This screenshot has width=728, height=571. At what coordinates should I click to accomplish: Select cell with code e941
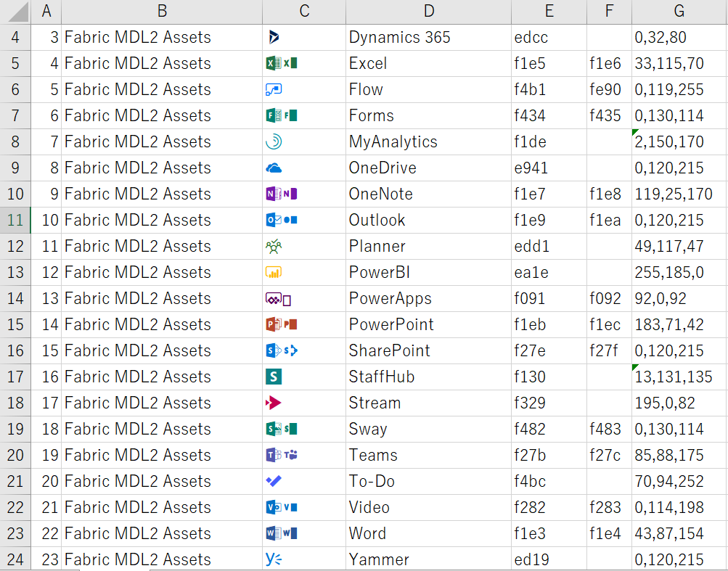[x=549, y=168]
